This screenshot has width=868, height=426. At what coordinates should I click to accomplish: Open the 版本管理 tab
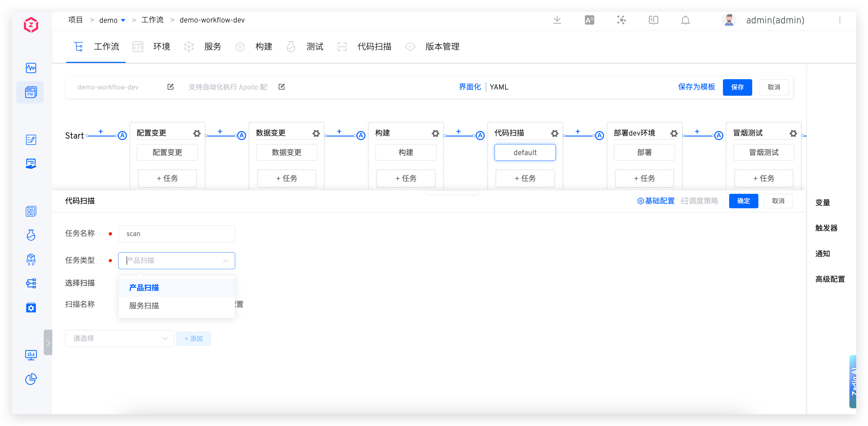tap(442, 46)
